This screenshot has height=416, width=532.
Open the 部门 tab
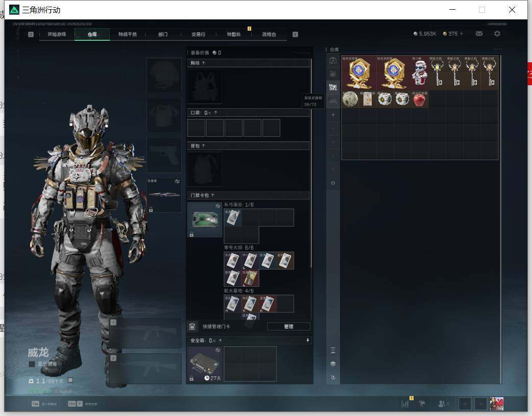(163, 34)
